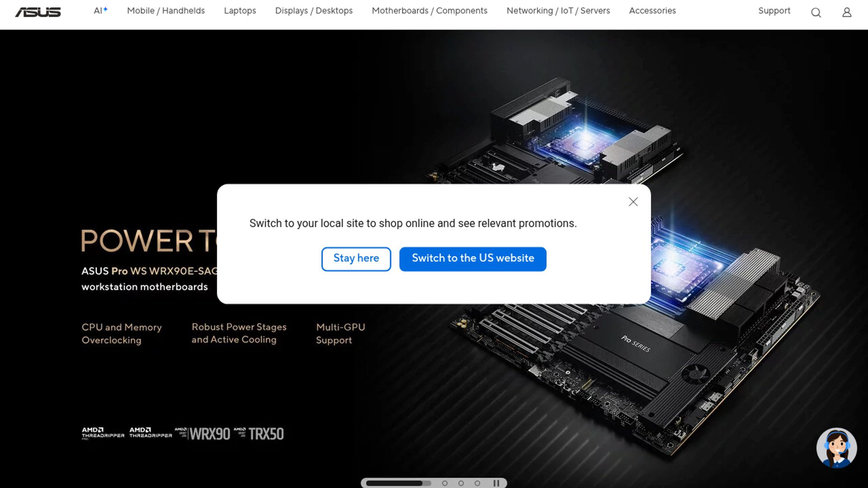Image resolution: width=868 pixels, height=488 pixels.
Task: Expand the Mobile / Handhelds menu
Action: click(166, 10)
